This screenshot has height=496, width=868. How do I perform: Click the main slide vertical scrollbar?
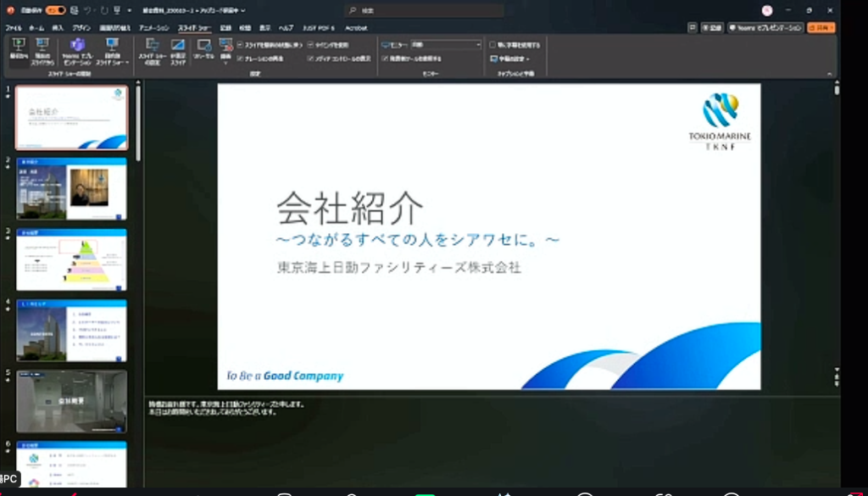pyautogui.click(x=837, y=90)
